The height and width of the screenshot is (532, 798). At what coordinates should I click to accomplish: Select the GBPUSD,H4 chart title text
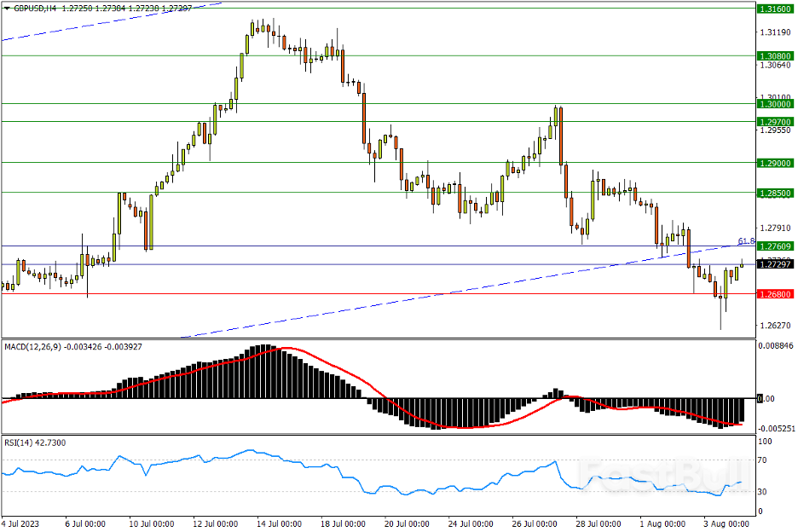[x=33, y=7]
